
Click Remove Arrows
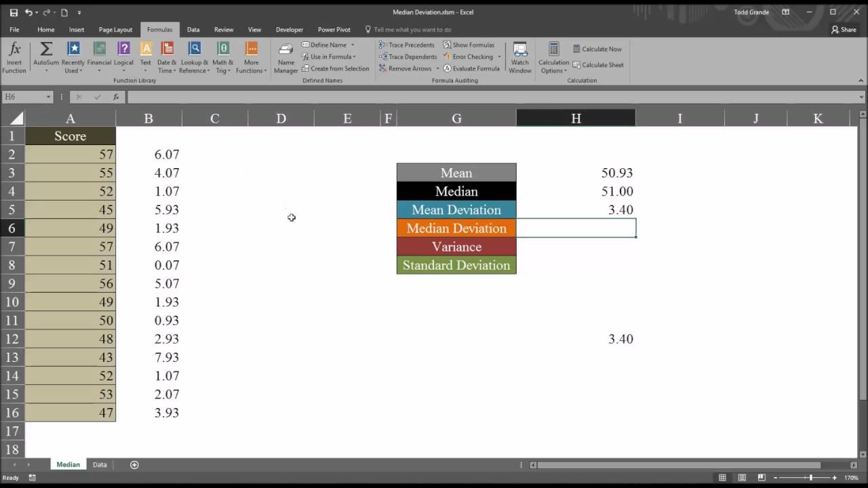[x=406, y=68]
